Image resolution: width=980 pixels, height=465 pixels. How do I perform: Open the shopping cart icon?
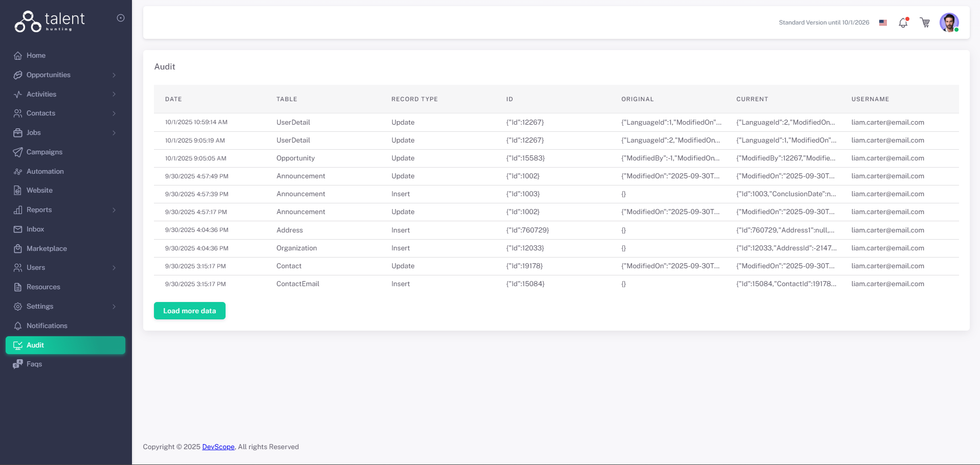click(x=925, y=22)
